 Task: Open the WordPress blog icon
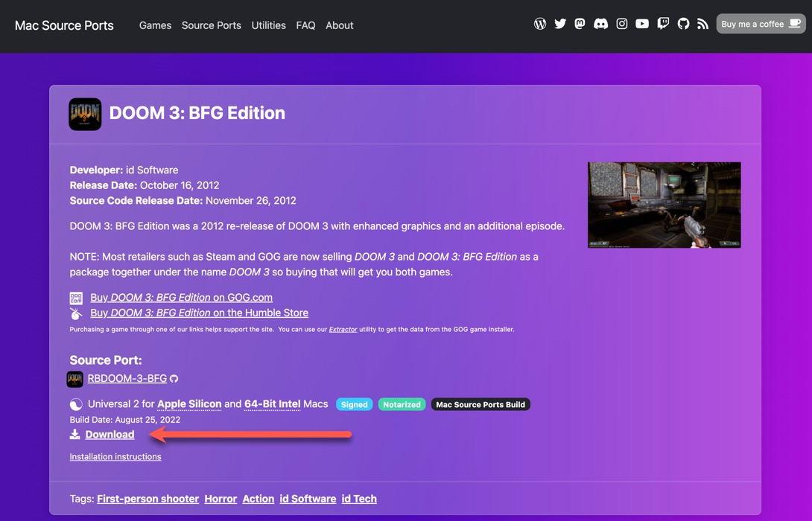click(539, 23)
